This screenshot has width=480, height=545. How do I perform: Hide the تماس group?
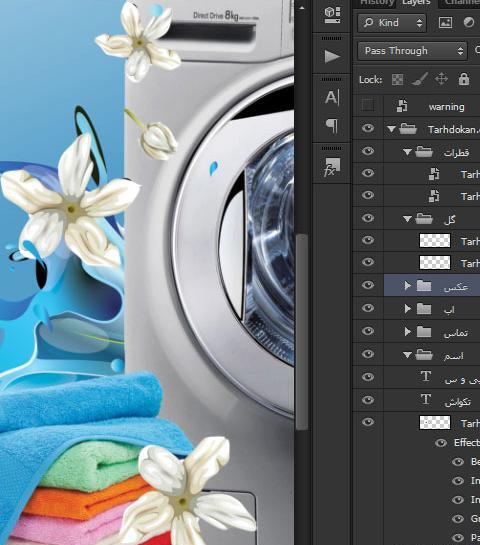368,331
